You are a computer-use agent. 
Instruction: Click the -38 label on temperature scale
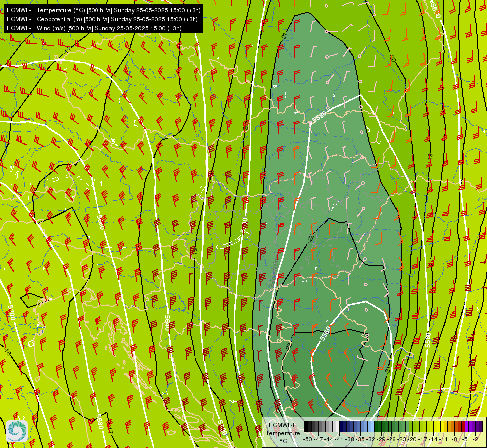click(x=349, y=440)
